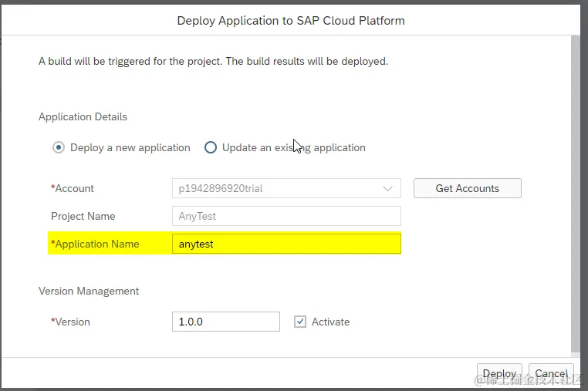Click the *Application Name label
Image resolution: width=588 pixels, height=391 pixels.
tap(95, 244)
